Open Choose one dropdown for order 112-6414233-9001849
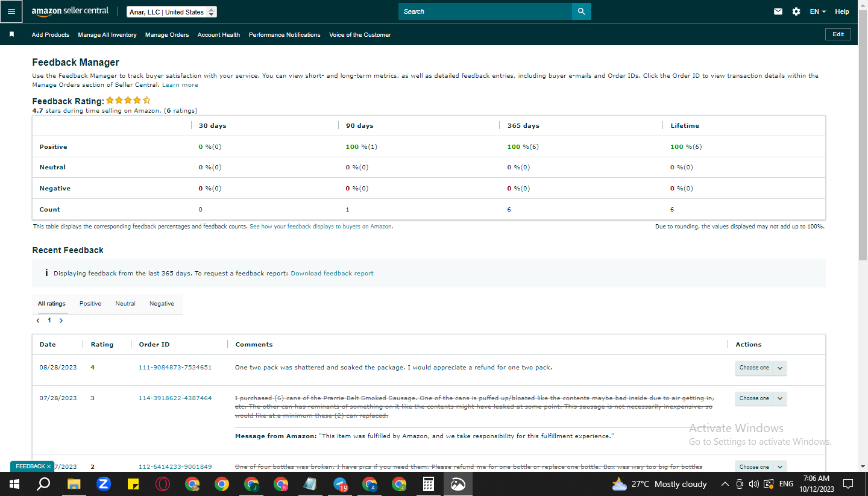This screenshot has width=868, height=496. point(761,466)
